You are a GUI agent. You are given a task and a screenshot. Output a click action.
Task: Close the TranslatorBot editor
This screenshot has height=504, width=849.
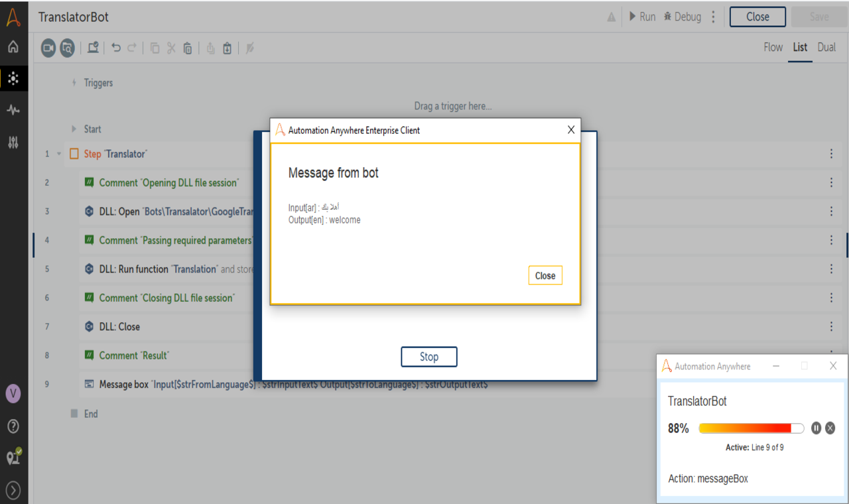757,17
